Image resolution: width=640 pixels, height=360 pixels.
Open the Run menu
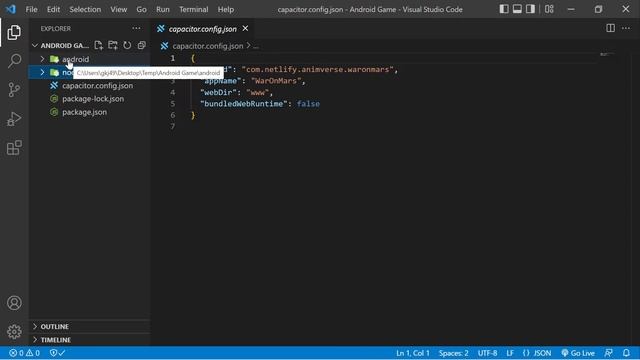(162, 9)
